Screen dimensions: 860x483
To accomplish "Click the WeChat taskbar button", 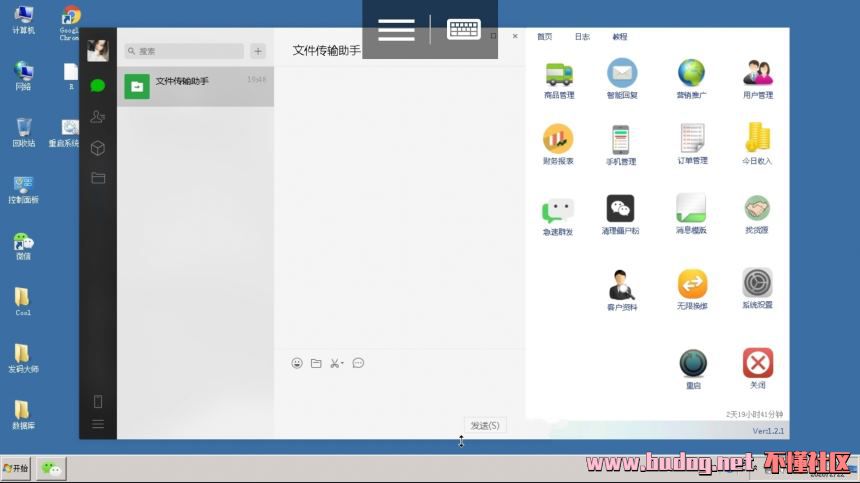I will (52, 469).
